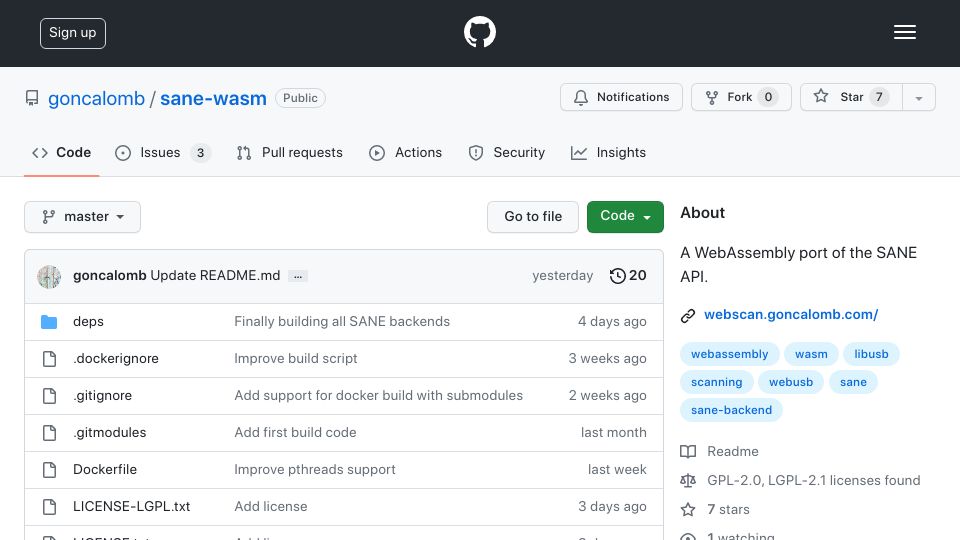Screen dimensions: 960x540
Task: Open the .dockerignore file name
Action: [116, 359]
